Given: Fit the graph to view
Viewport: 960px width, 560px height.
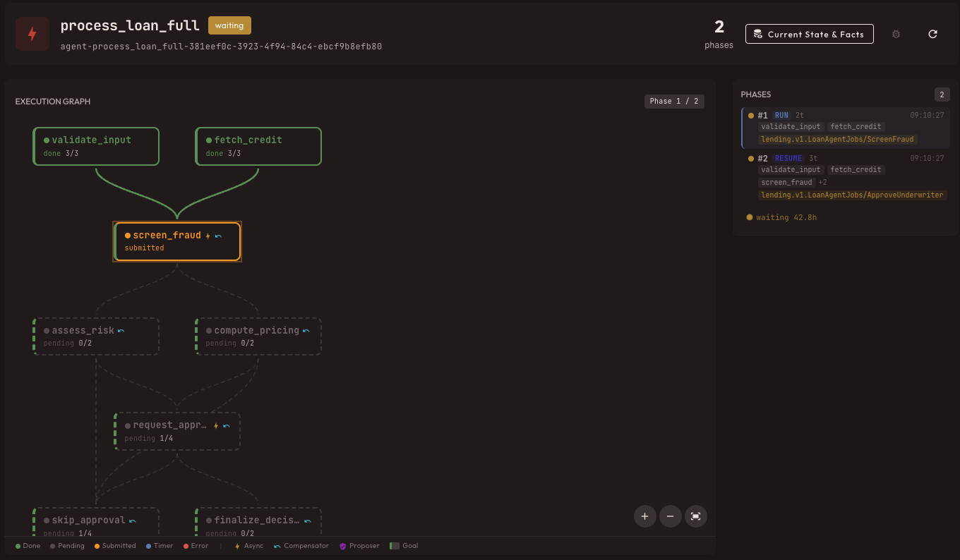Looking at the screenshot, I should [x=695, y=516].
